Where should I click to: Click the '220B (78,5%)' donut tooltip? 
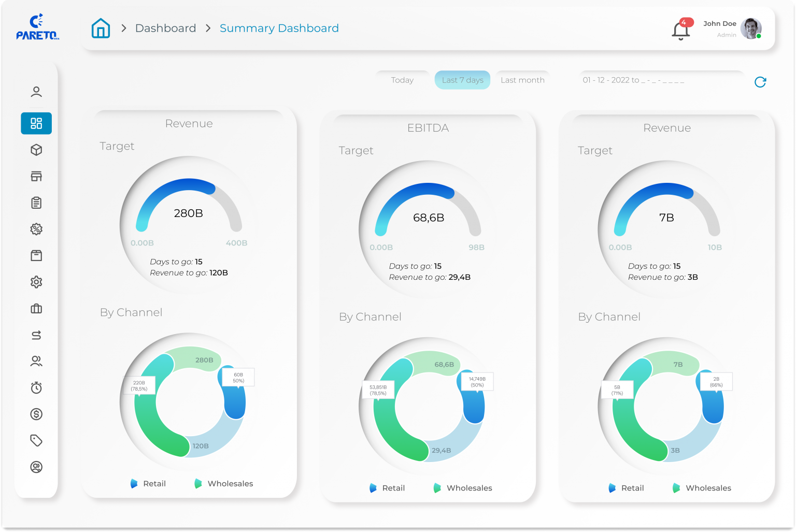139,385
